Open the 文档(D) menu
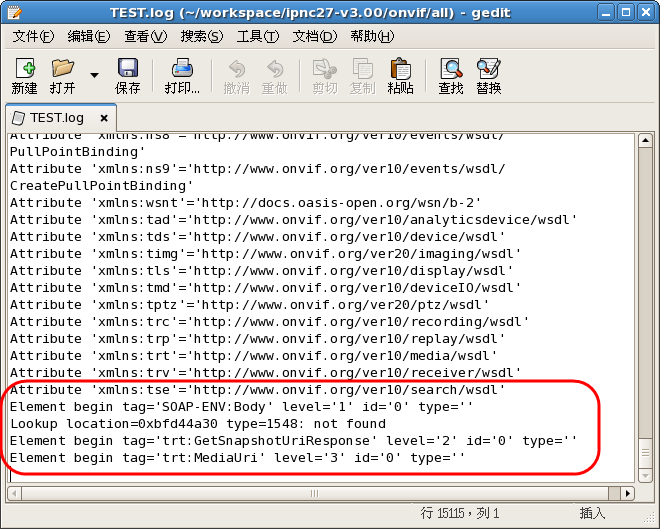 pyautogui.click(x=315, y=36)
